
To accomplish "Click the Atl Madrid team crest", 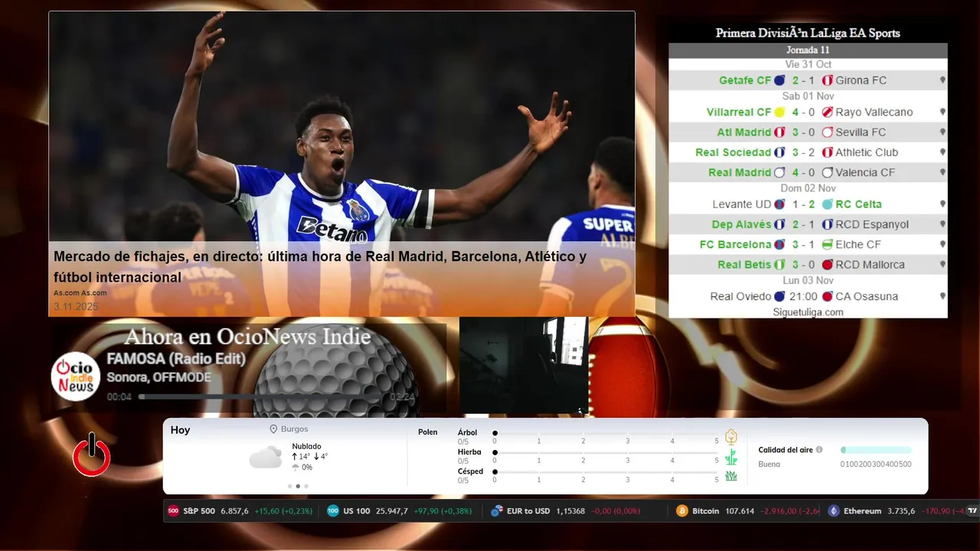I will (779, 132).
